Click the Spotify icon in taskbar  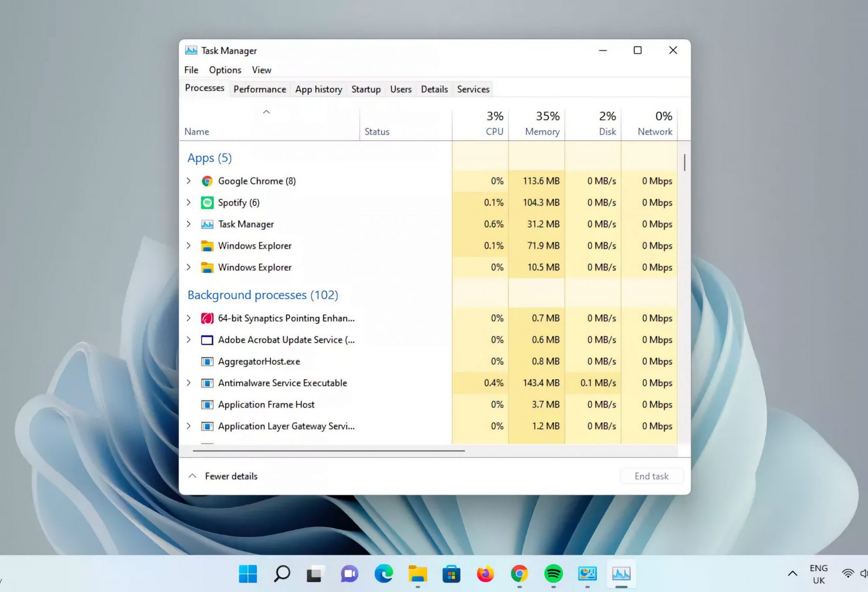click(553, 573)
